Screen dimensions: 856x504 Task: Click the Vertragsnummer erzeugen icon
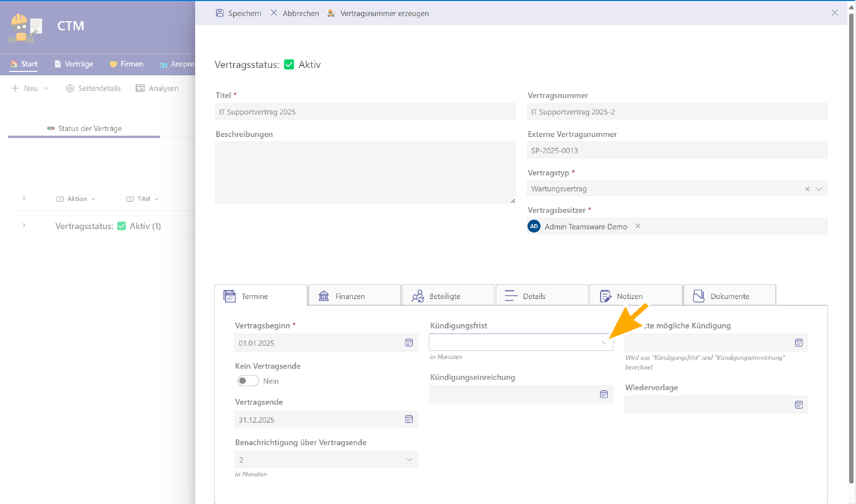[x=331, y=13]
